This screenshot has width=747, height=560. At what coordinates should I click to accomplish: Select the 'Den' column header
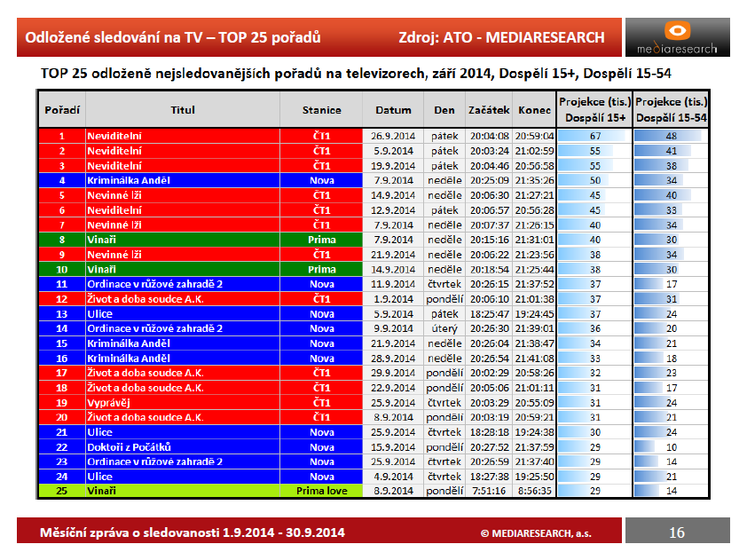click(444, 110)
